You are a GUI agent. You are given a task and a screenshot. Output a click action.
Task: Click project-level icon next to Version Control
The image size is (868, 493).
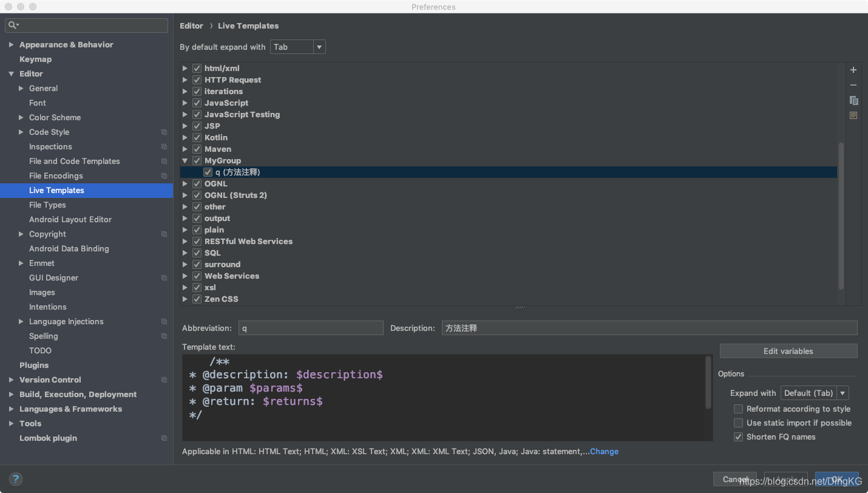pyautogui.click(x=164, y=380)
